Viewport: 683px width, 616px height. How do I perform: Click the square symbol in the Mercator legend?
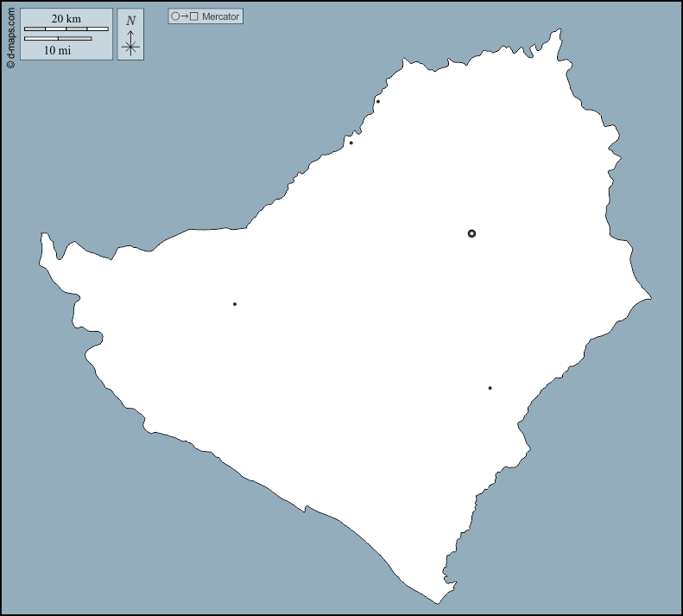[194, 16]
